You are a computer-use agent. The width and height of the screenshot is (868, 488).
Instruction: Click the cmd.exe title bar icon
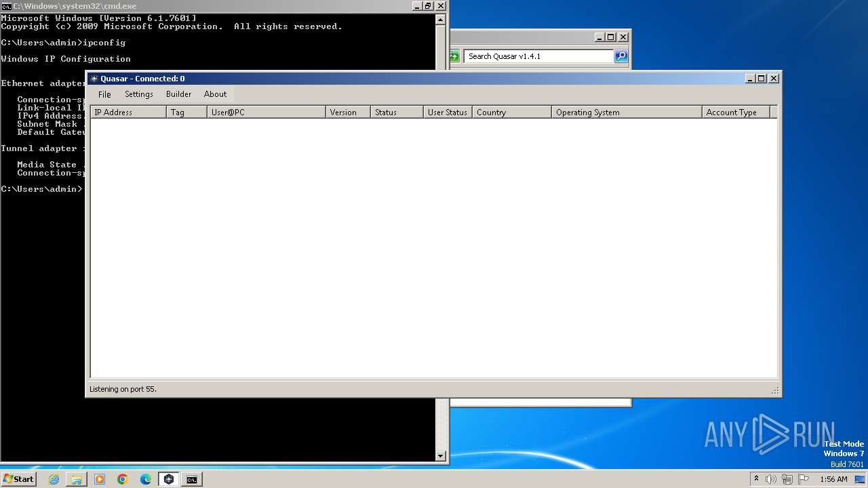(6, 6)
